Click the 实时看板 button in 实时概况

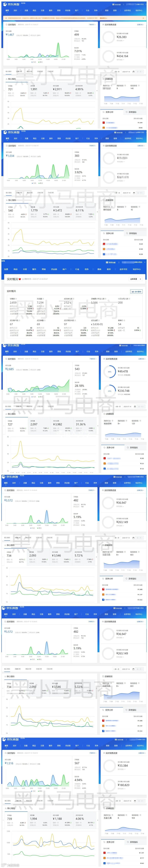(136, 291)
